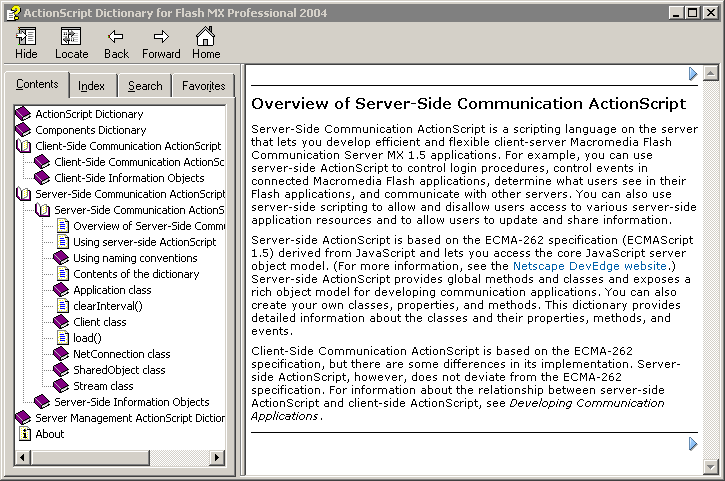This screenshot has width=725, height=481.
Task: Click page icon of load()
Action: pyautogui.click(x=63, y=338)
